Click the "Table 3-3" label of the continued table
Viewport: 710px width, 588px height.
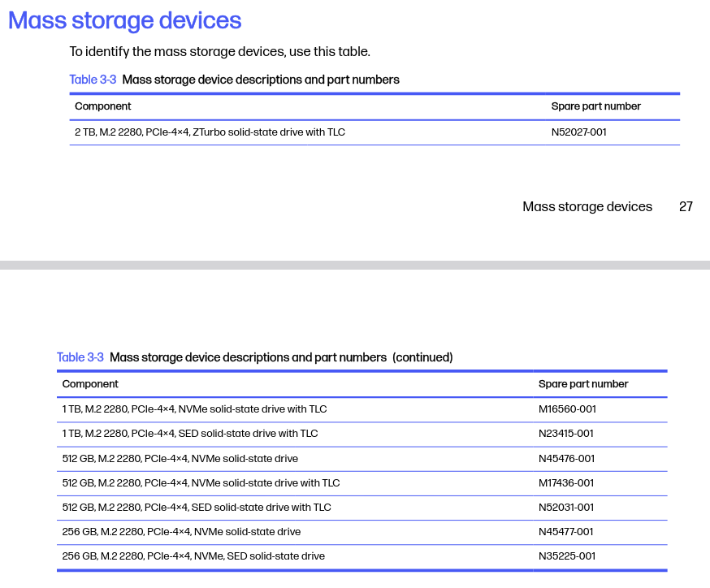[80, 357]
